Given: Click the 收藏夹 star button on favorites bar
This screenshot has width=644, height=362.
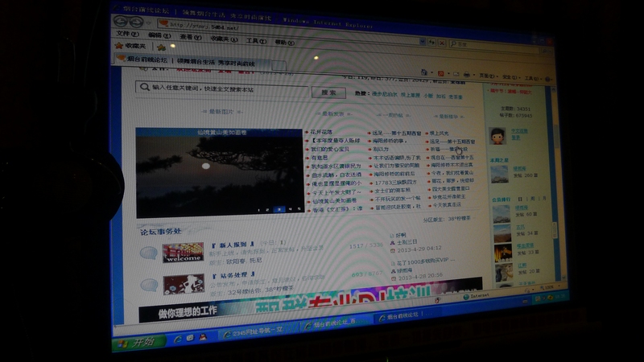Looking at the screenshot, I should pos(130,46).
